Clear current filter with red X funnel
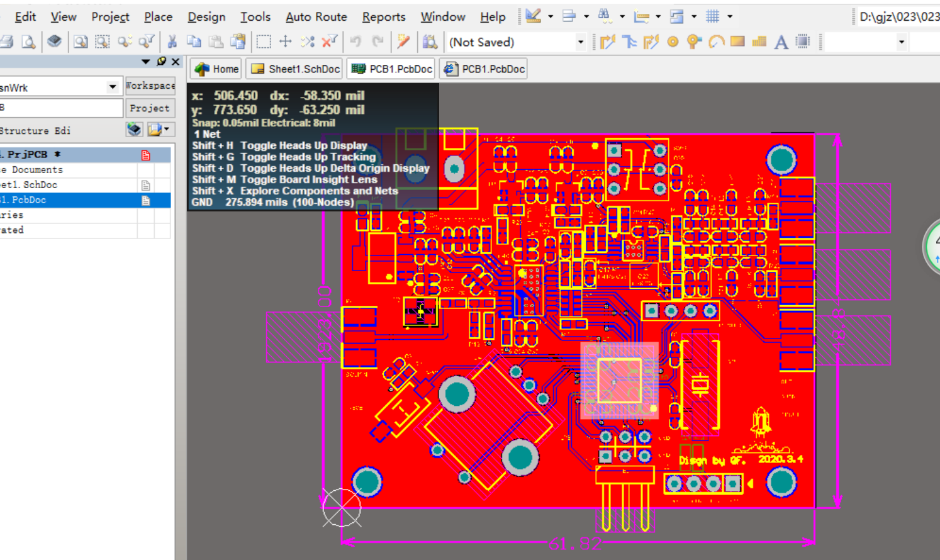The image size is (940, 560). pos(329,42)
